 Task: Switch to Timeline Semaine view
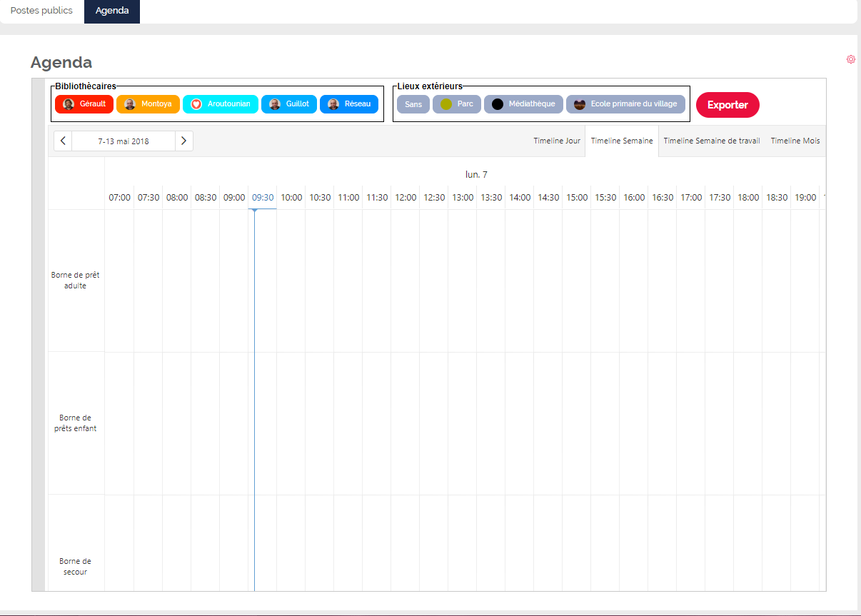pyautogui.click(x=622, y=141)
